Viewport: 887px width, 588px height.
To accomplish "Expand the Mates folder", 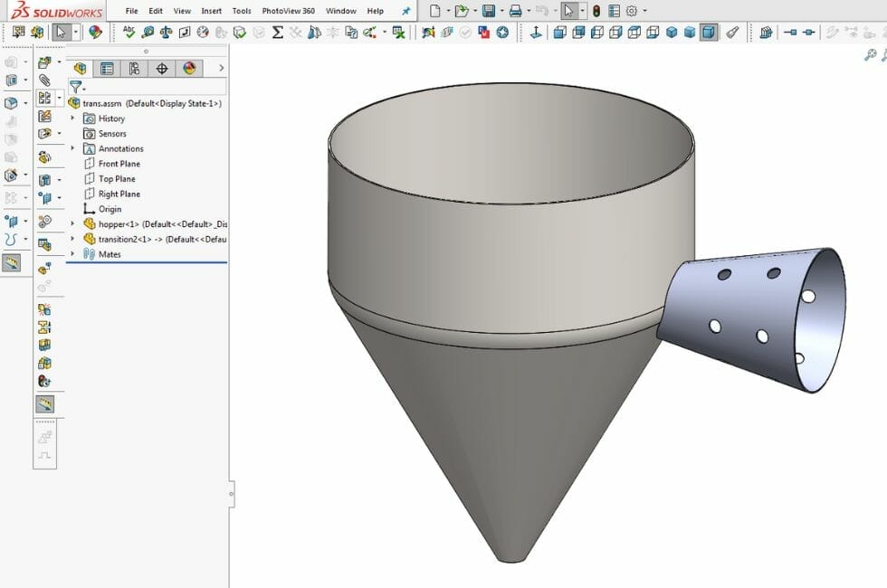I will (72, 254).
